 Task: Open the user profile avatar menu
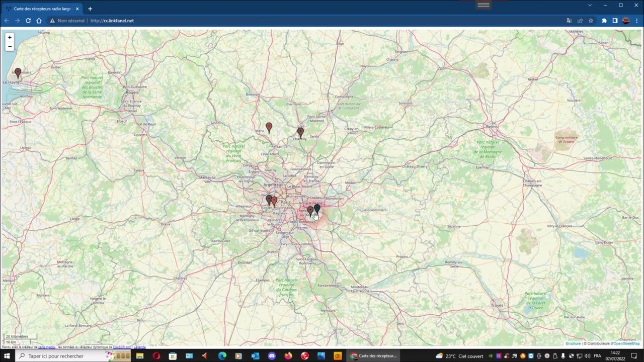pos(626,21)
